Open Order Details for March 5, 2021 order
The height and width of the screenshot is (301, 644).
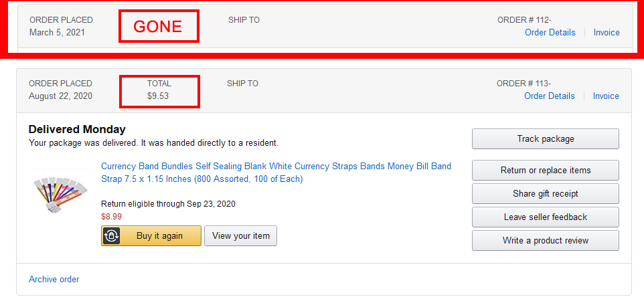pyautogui.click(x=550, y=32)
